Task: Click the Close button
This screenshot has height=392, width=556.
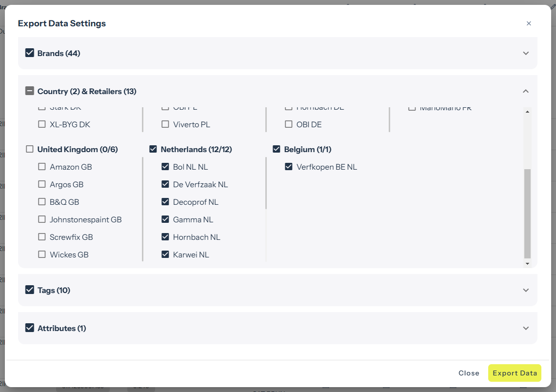Action: click(469, 373)
